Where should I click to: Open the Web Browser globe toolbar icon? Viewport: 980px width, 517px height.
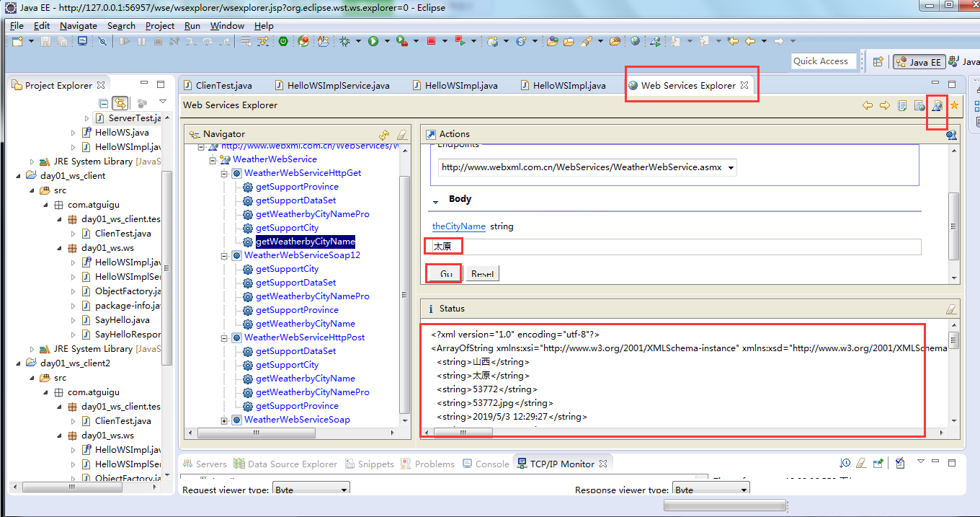(x=635, y=41)
